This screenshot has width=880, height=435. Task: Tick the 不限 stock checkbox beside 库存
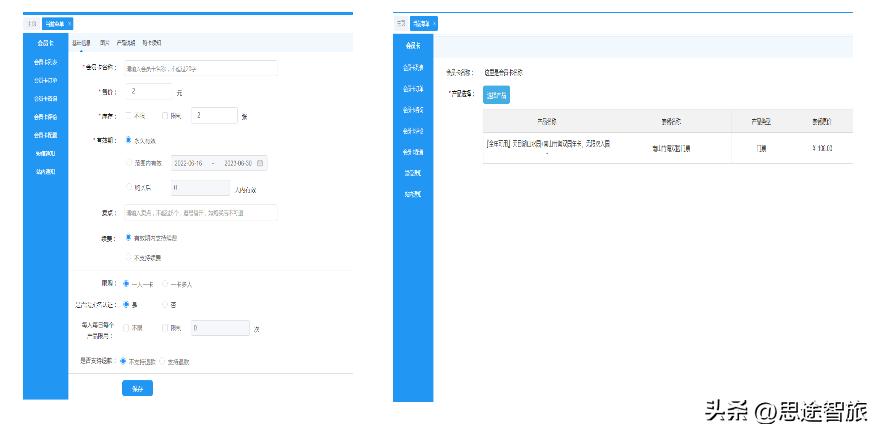pos(127,116)
